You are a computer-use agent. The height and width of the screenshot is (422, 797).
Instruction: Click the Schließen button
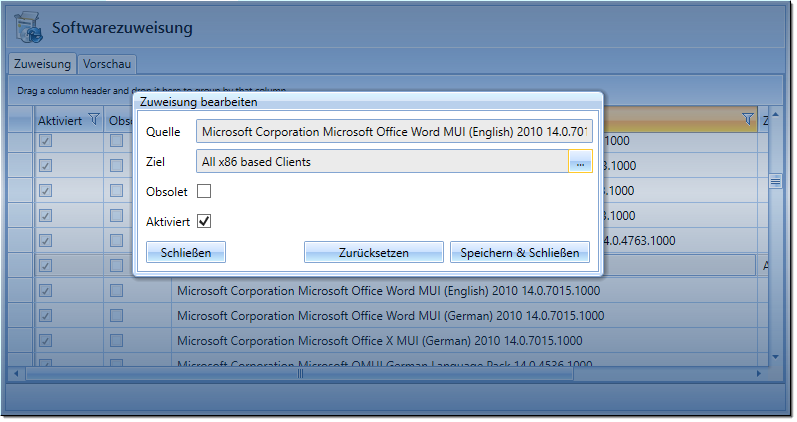pos(186,252)
